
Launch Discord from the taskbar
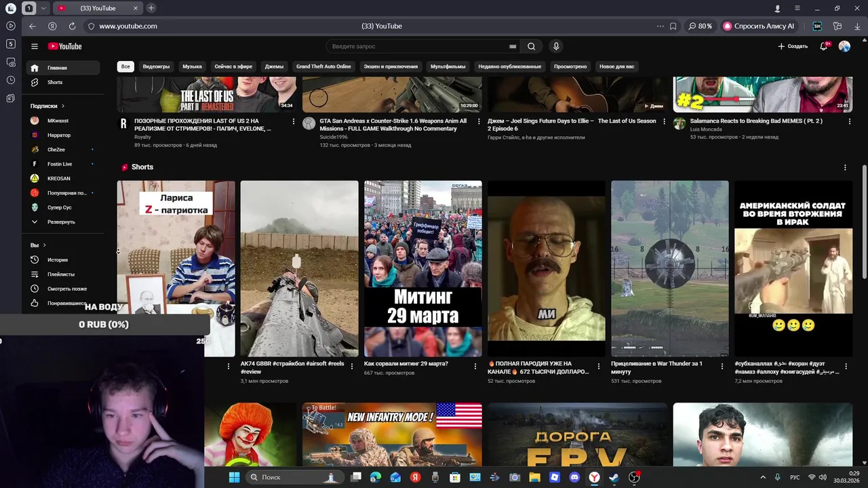click(574, 477)
